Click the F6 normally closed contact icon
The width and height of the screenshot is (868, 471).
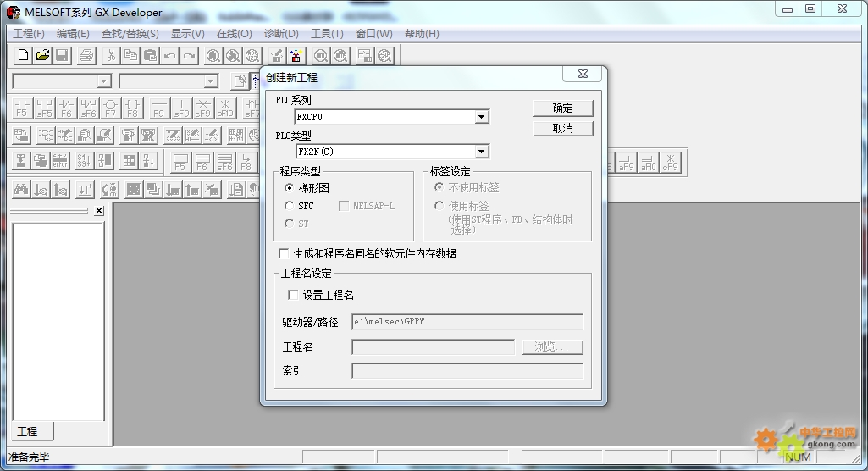point(66,108)
